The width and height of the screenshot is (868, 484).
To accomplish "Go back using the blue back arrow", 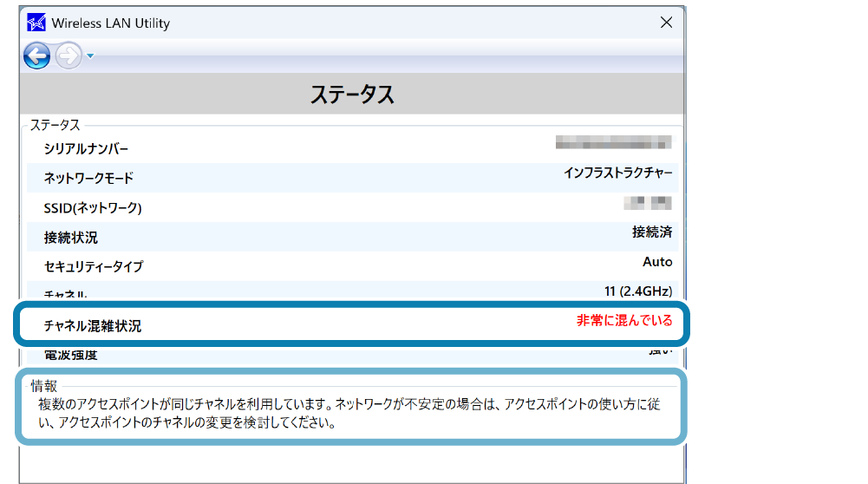I will click(x=36, y=56).
